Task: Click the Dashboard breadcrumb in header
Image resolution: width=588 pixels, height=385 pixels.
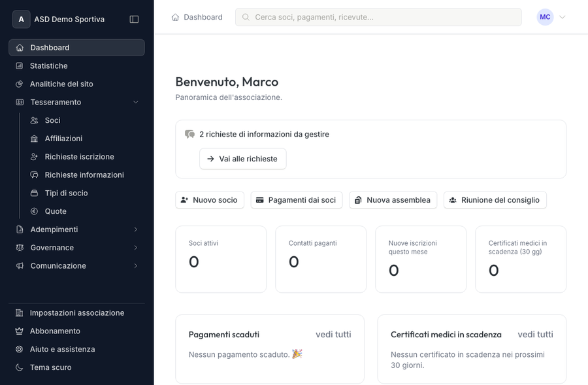Action: tap(203, 17)
